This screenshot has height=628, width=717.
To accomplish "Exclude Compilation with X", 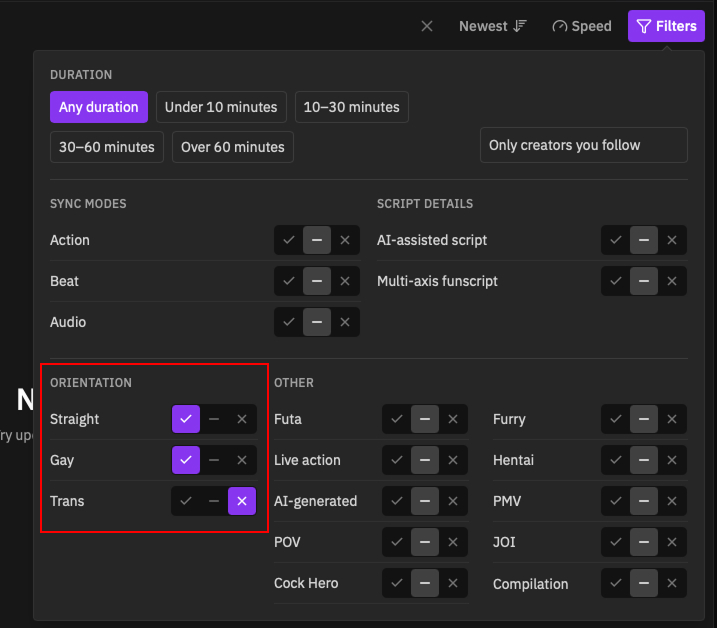I will 672,583.
